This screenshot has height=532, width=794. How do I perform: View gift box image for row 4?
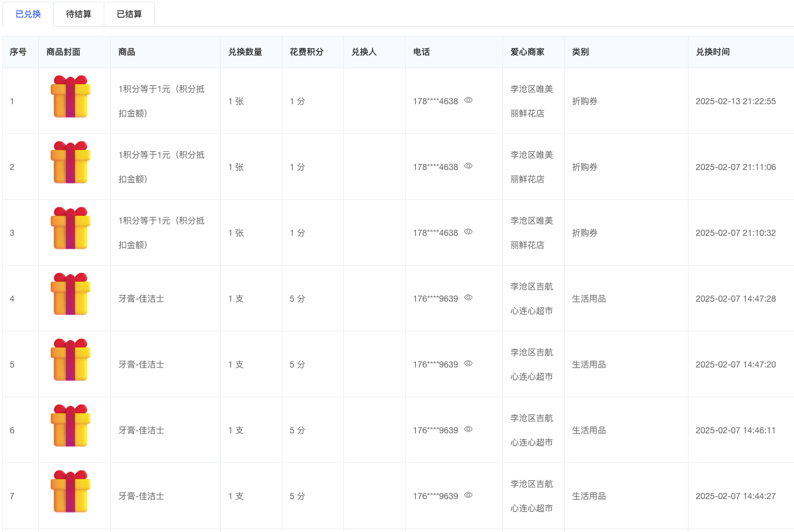(x=71, y=295)
